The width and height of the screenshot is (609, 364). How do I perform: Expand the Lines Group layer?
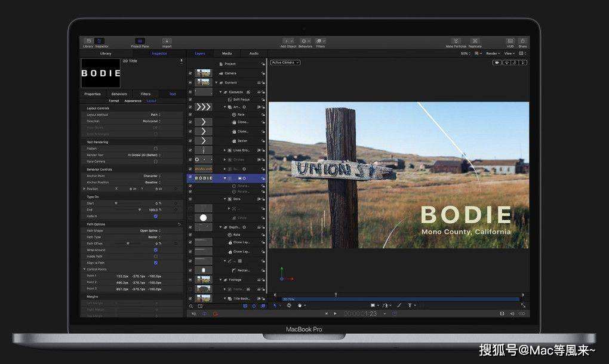(224, 150)
